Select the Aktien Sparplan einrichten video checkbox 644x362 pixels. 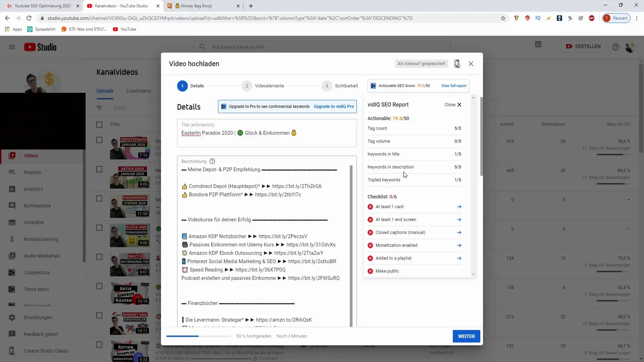tap(99, 345)
